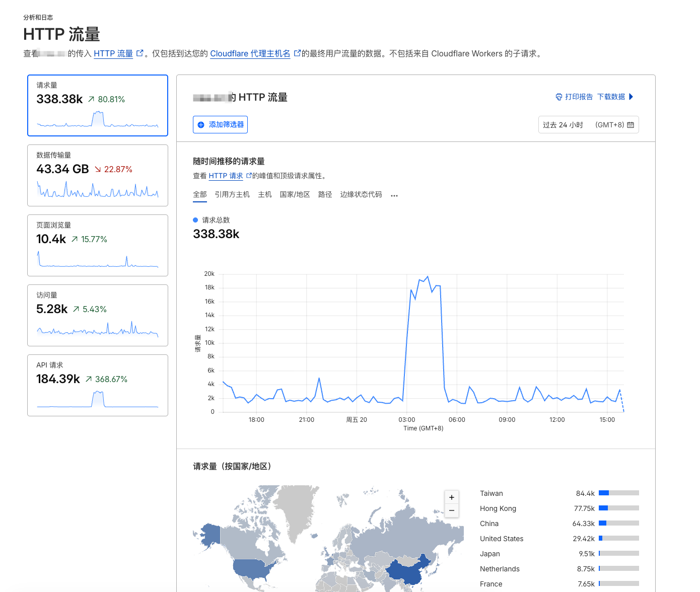700x592 pixels.
Task: Switch to the 主机 tab
Action: tap(265, 194)
